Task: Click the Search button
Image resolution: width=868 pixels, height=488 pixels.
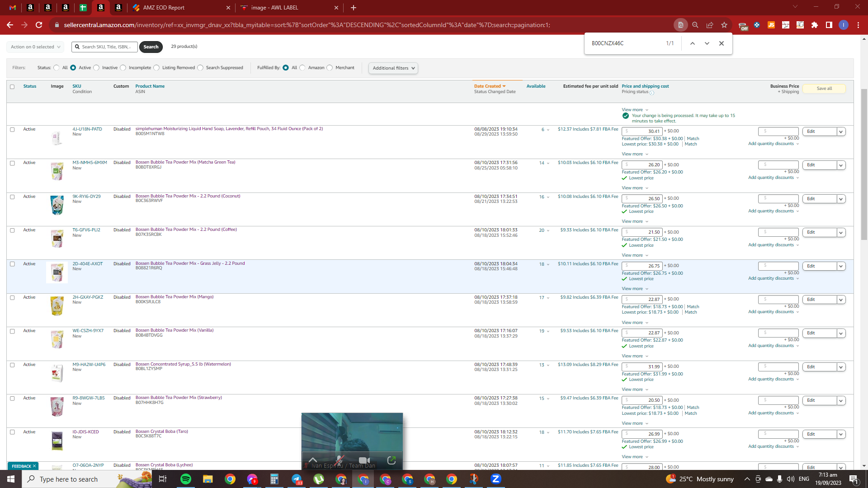Action: click(151, 47)
